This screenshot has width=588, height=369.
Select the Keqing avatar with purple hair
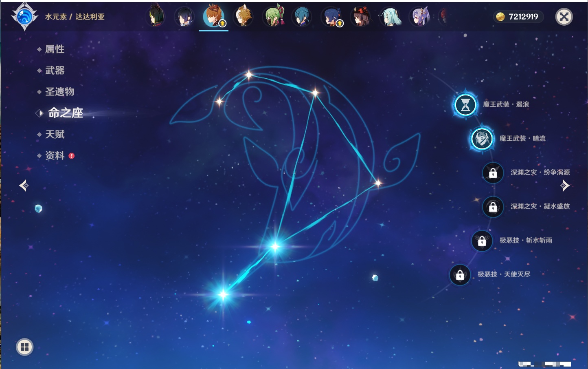(x=419, y=17)
